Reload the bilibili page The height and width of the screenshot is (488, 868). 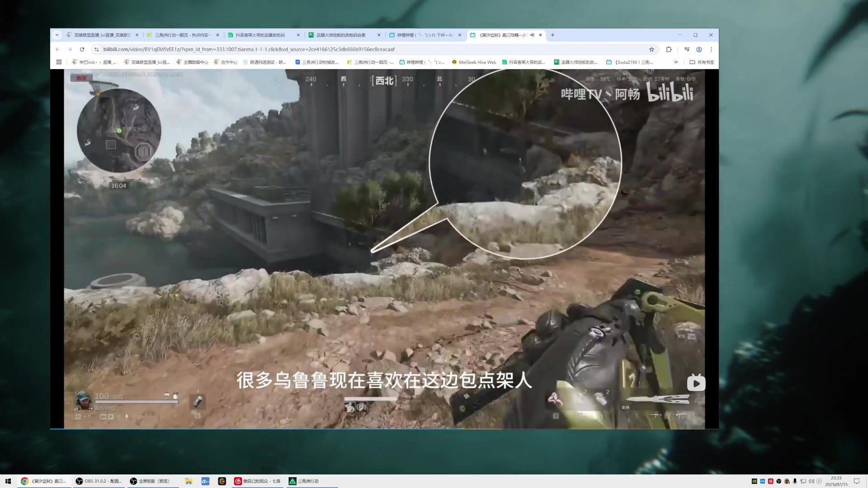click(x=82, y=49)
